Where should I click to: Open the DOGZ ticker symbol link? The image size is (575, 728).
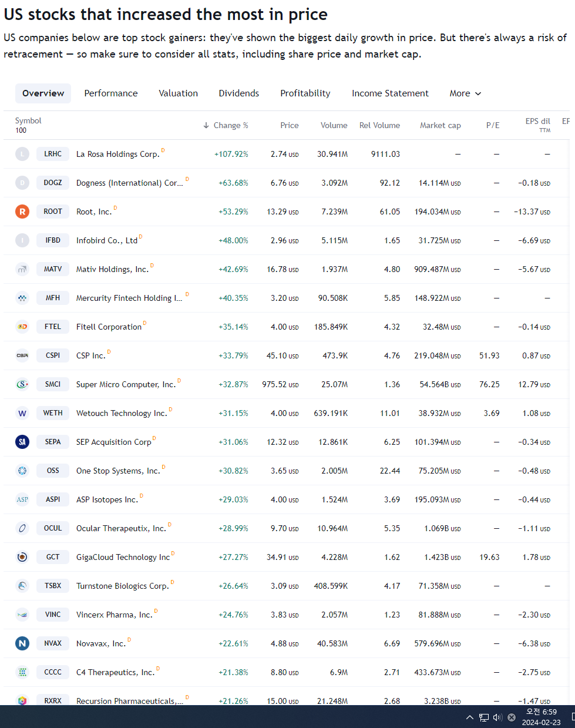[53, 183]
